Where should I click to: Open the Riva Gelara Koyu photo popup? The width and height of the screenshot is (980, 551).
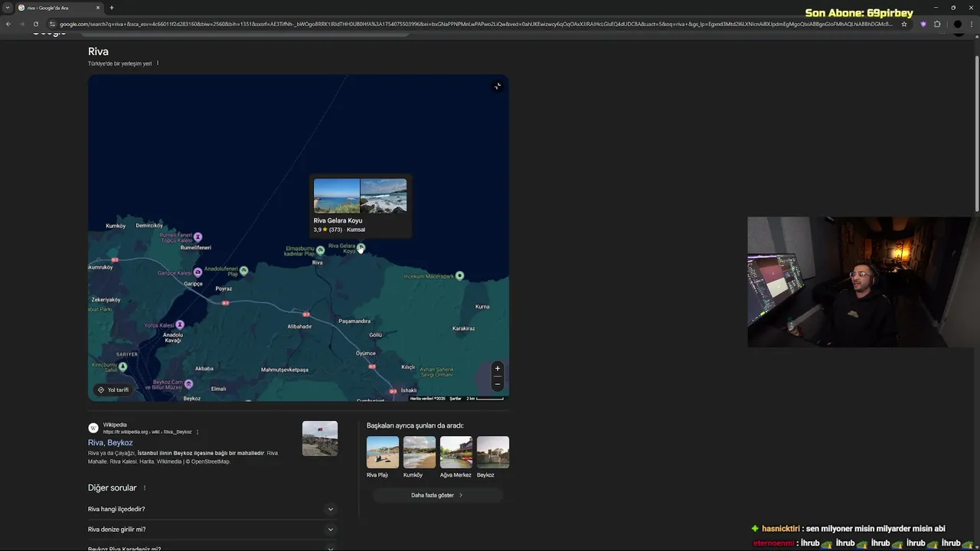(360, 196)
